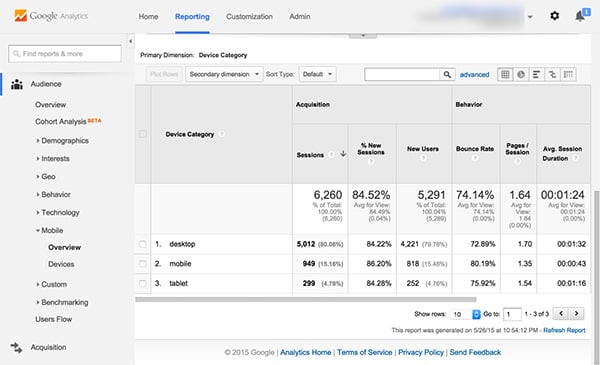The image size is (600, 365).
Task: Open help for Sessions column
Action: 331,155
